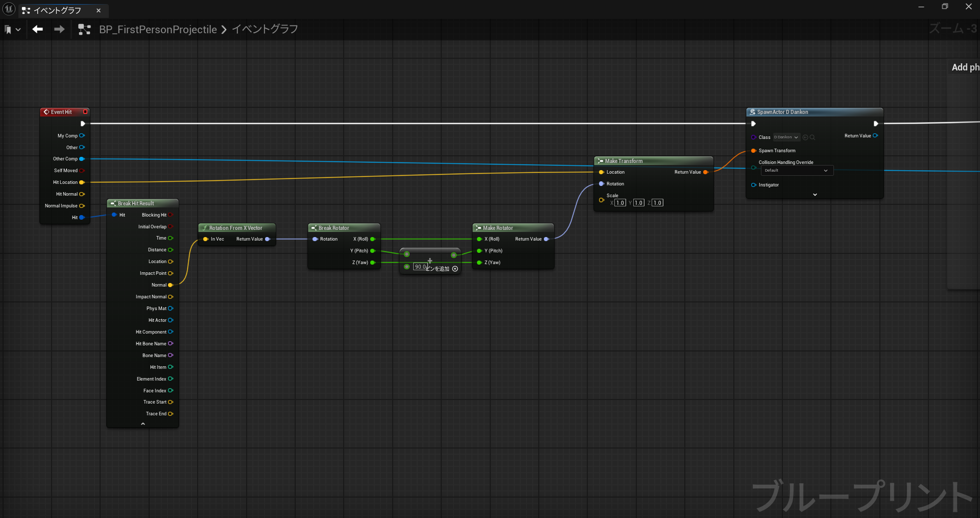980x518 pixels.
Task: Click the Trace Start output pin
Action: 171,402
